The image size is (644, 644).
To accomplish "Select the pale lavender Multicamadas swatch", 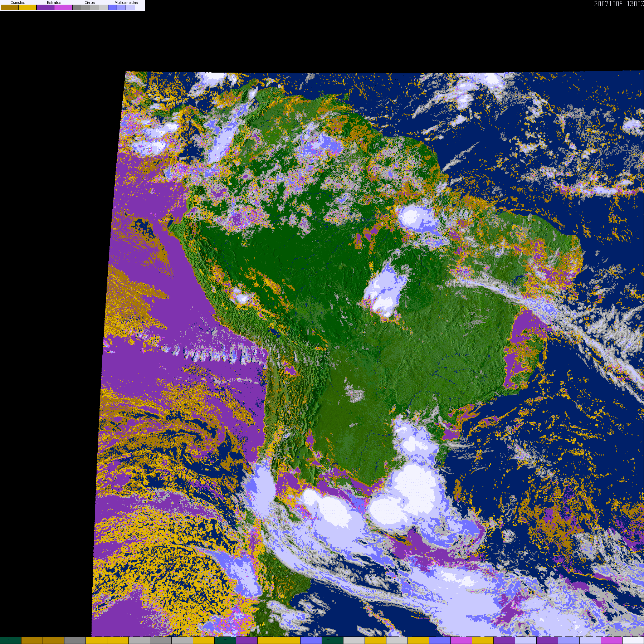I will [x=130, y=8].
